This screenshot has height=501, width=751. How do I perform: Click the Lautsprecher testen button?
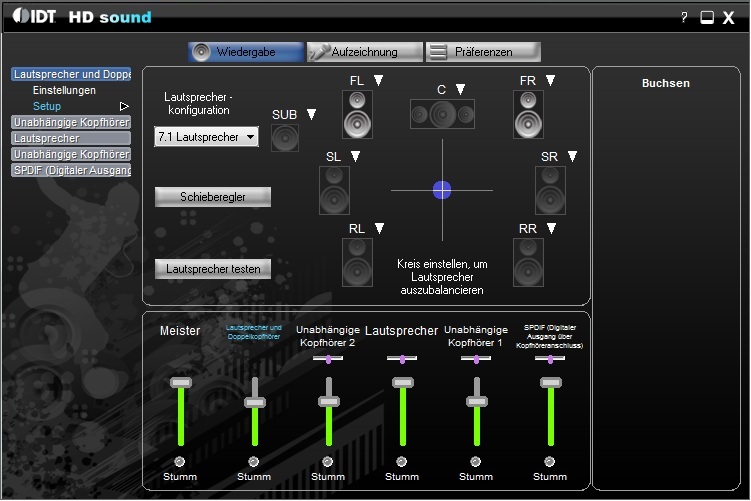[213, 269]
